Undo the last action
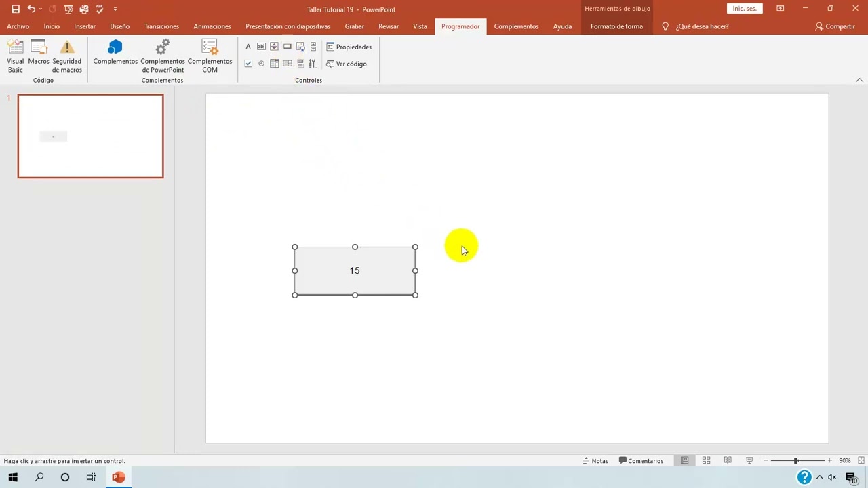This screenshot has height=488, width=868. coord(31,9)
